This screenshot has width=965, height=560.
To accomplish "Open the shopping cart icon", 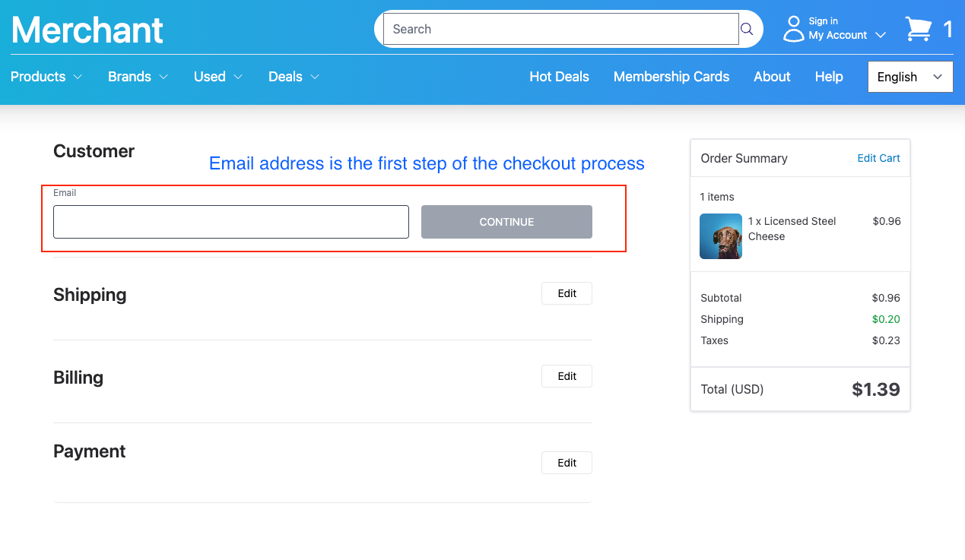I will click(x=919, y=28).
